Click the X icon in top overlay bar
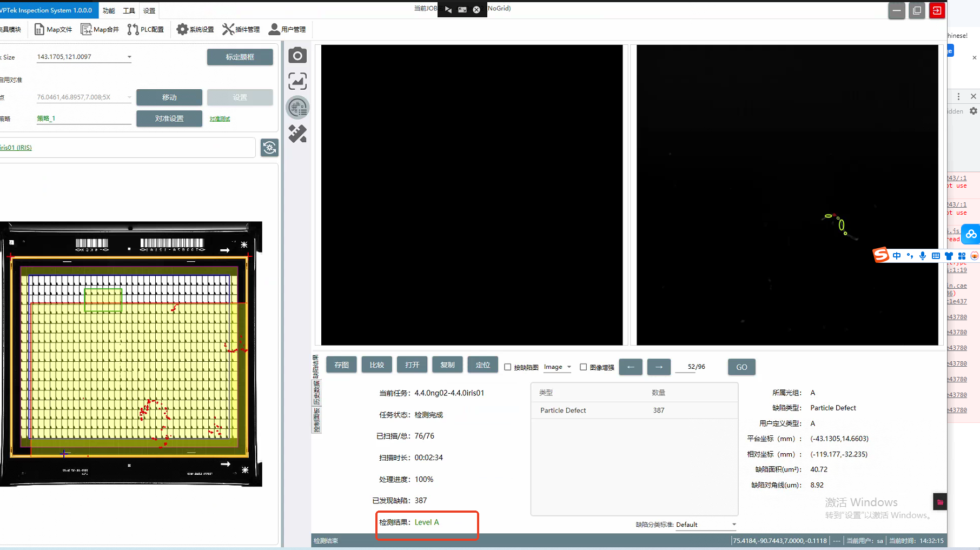 (x=476, y=9)
